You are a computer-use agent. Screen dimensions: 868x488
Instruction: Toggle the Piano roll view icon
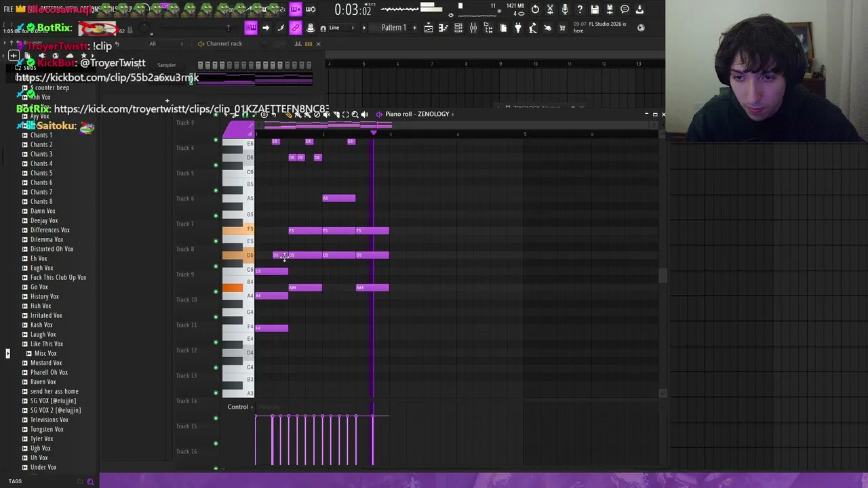(443, 28)
